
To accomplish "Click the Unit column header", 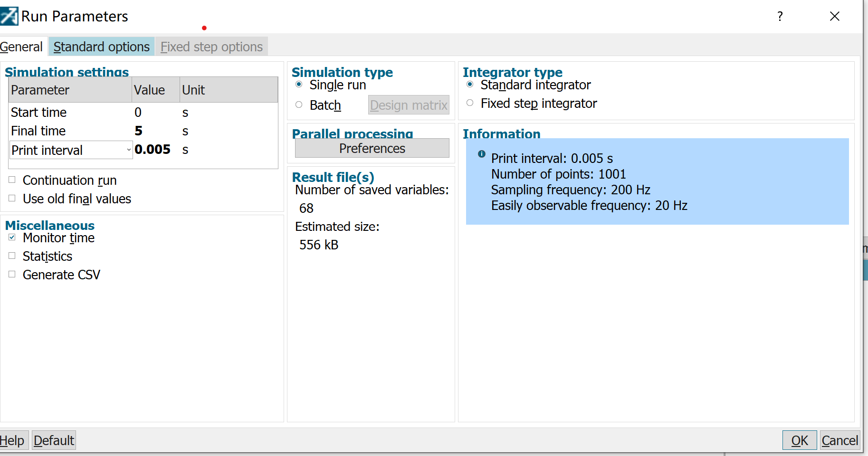I will (x=229, y=90).
